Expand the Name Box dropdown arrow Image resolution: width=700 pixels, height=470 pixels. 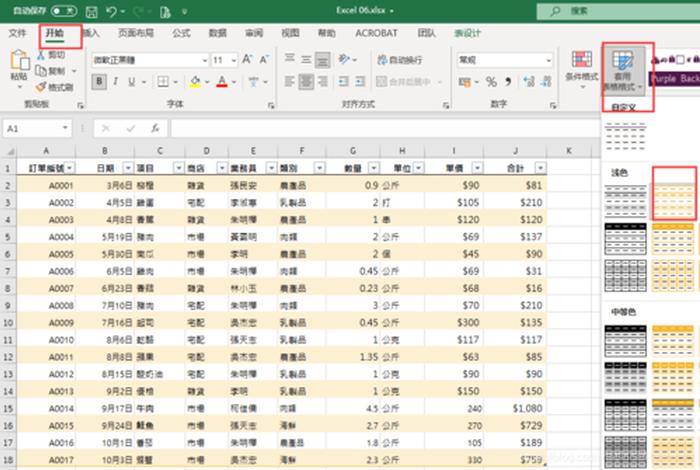(x=65, y=128)
